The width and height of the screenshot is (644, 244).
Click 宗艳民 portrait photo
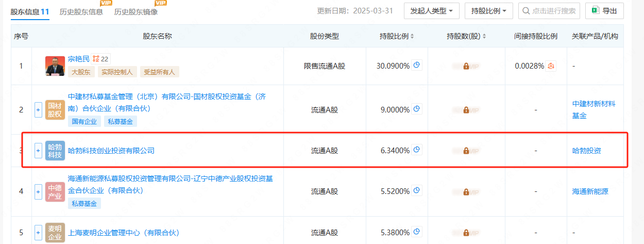55,66
